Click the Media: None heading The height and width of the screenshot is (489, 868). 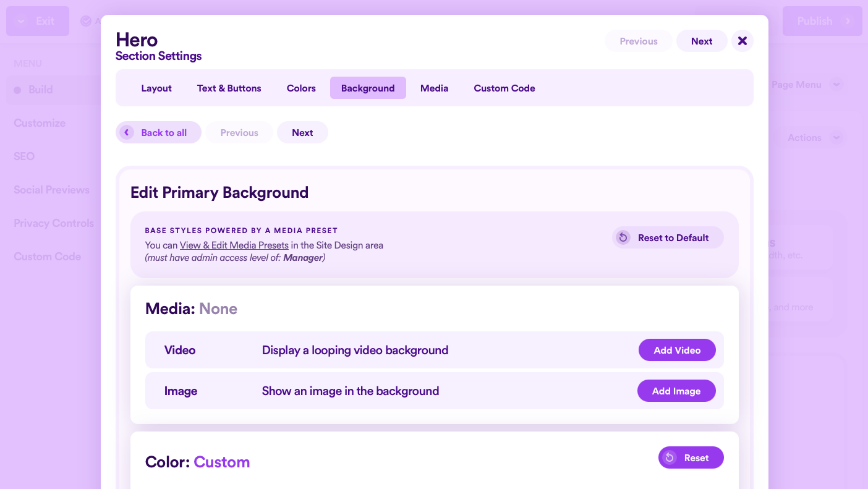point(191,308)
